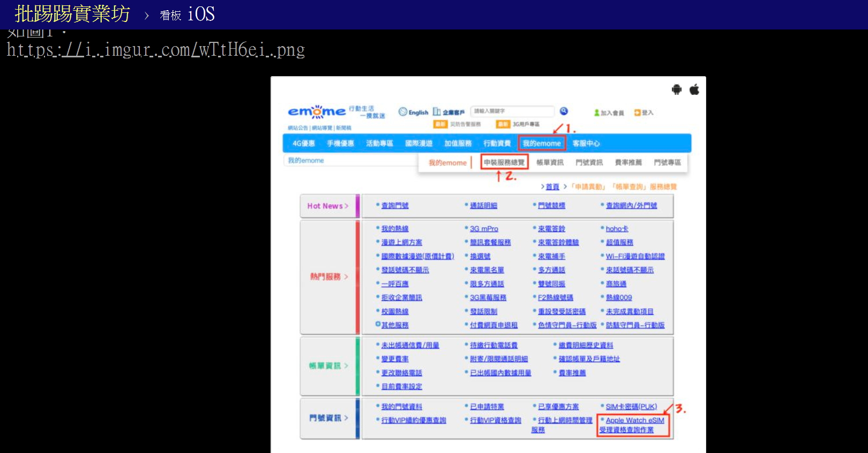
Task: Click the 3G用戶專區 link
Action: [526, 124]
